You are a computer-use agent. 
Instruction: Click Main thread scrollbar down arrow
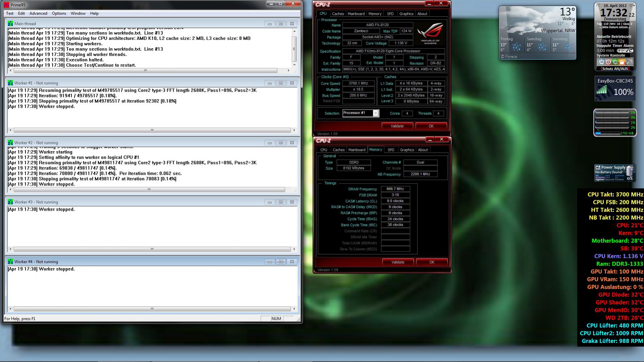[294, 65]
